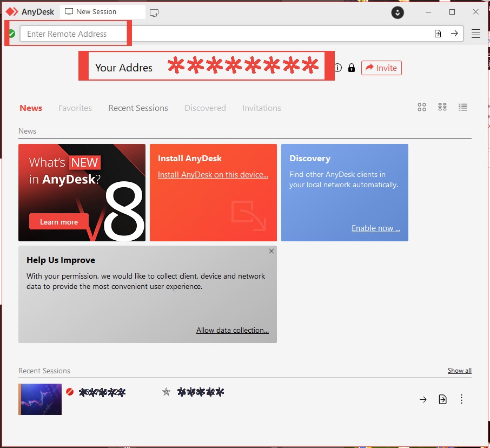The width and height of the screenshot is (490, 448).
Task: Open the recent session options menu
Action: [461, 399]
